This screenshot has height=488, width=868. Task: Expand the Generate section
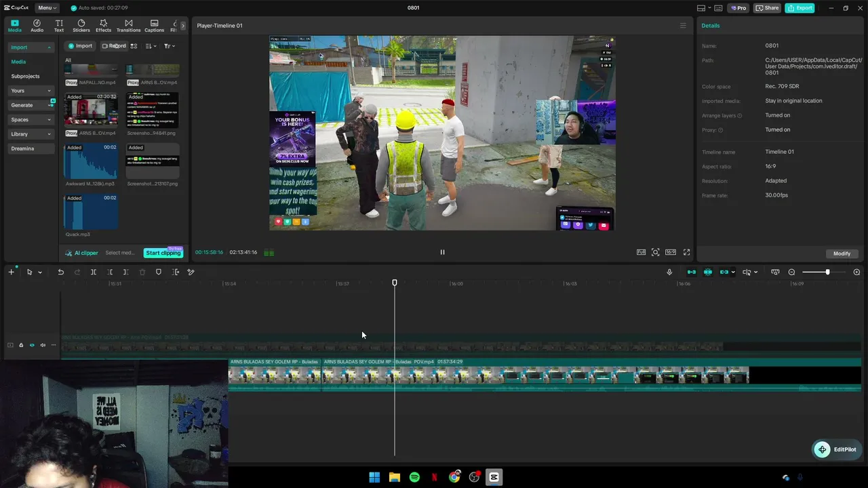[31, 105]
